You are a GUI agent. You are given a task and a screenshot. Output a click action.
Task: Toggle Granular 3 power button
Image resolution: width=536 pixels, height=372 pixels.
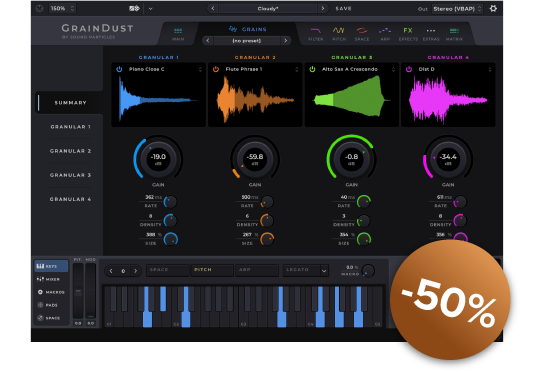click(312, 69)
